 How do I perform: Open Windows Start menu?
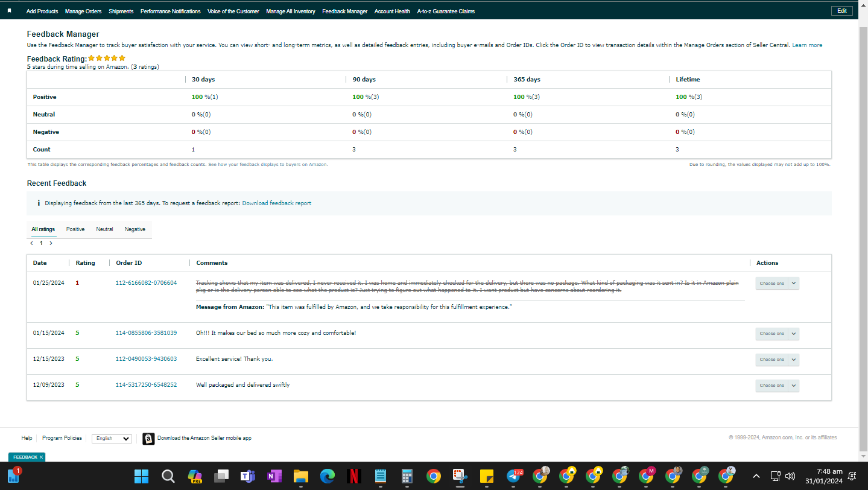pyautogui.click(x=142, y=476)
